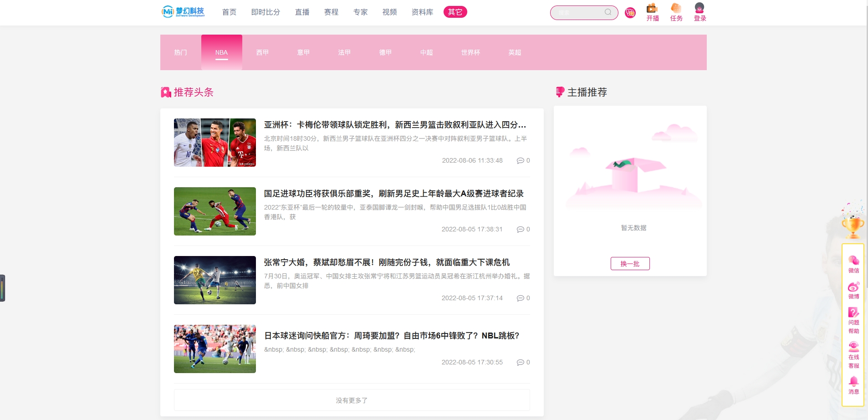Click thumbnail of 国足进球功臣 article
The image size is (868, 420).
pyautogui.click(x=215, y=211)
